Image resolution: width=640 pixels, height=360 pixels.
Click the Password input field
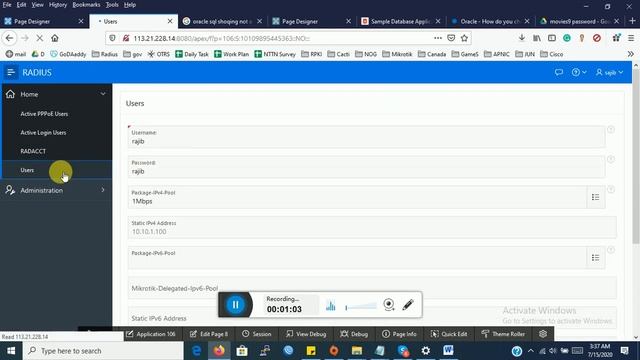pos(366,167)
